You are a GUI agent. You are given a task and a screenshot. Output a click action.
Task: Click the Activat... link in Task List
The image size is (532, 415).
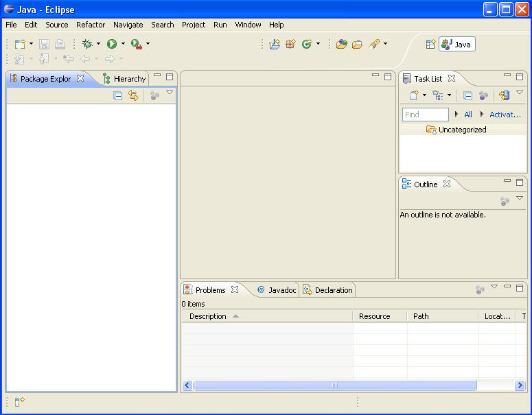[x=505, y=115]
